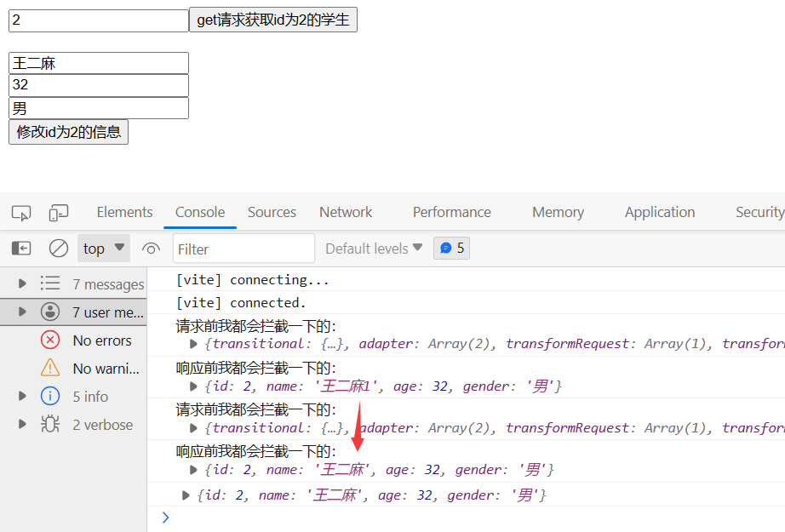Image resolution: width=785 pixels, height=532 pixels.
Task: Open the top context dropdown
Action: point(104,249)
